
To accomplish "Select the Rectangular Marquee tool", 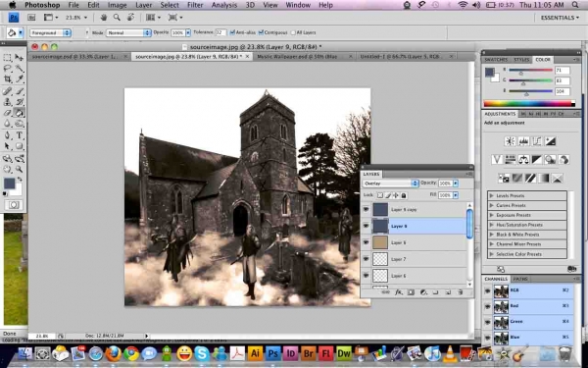I will click(x=7, y=58).
